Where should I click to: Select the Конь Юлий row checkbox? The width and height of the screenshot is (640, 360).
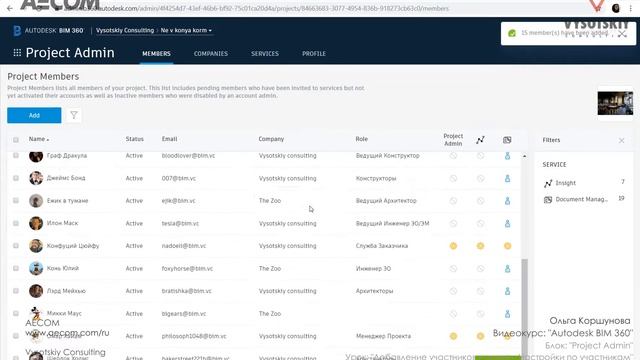(x=16, y=269)
